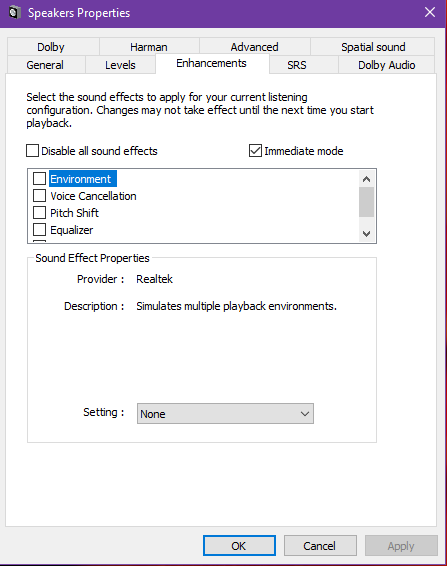Click the speaker icon in title bar
Viewport: 447px width, 566px height.
14,13
